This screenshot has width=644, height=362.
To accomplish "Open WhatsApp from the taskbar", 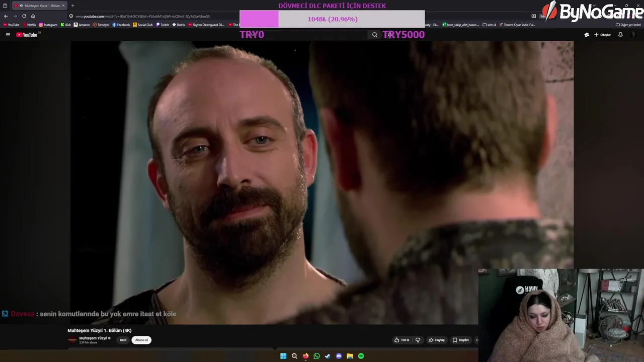I will (316, 356).
